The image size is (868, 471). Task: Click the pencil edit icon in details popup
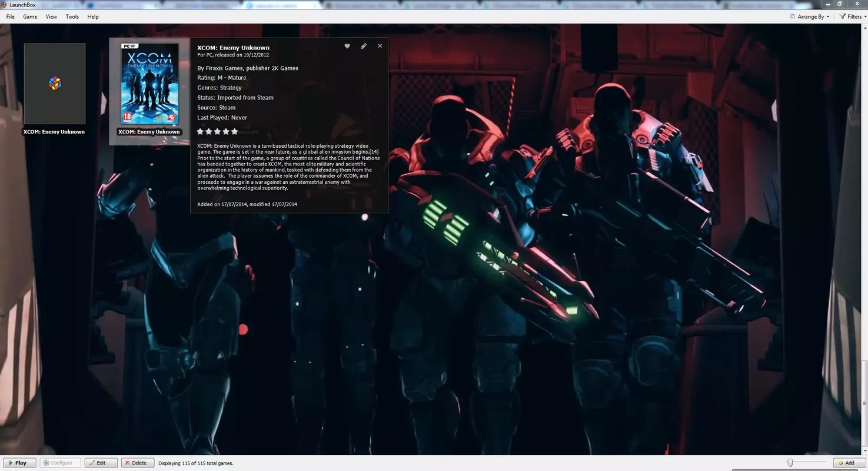(x=364, y=46)
